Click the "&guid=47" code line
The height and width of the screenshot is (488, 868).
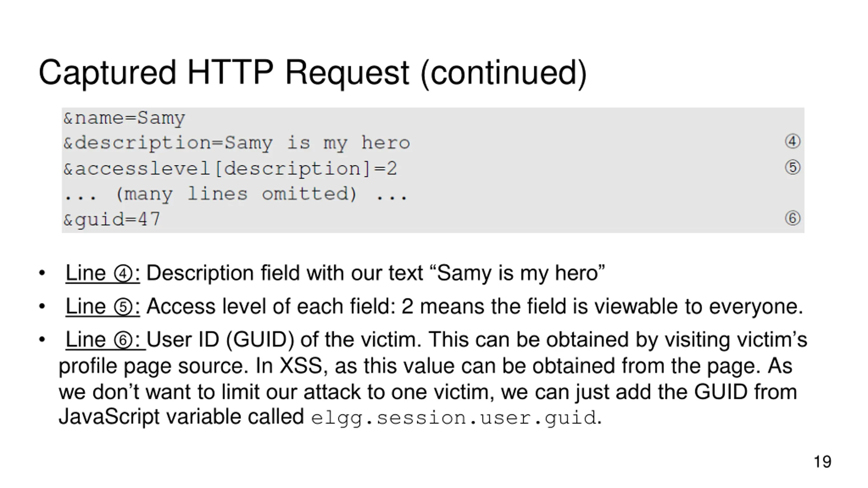[x=112, y=219]
